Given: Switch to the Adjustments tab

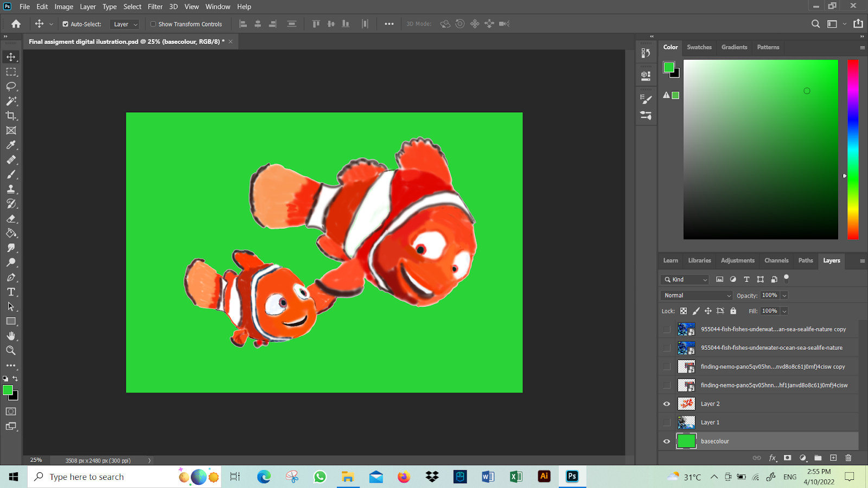Looking at the screenshot, I should (x=737, y=260).
